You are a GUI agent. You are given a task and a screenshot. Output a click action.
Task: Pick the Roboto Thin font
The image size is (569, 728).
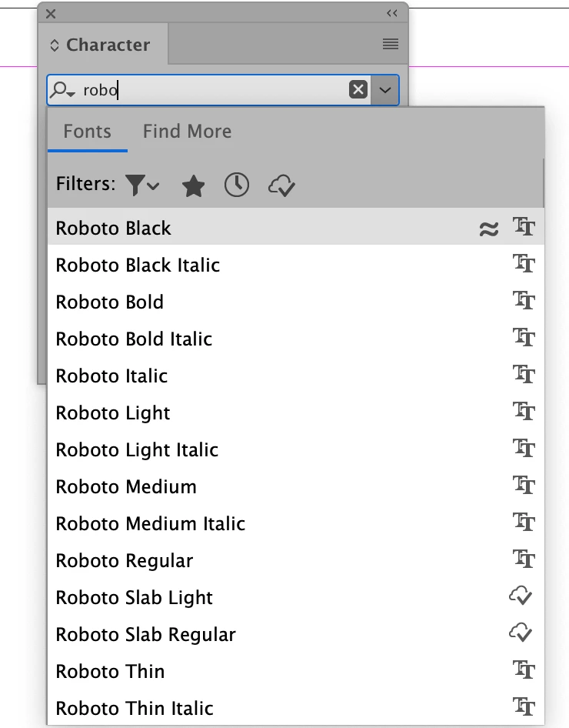tap(296, 671)
